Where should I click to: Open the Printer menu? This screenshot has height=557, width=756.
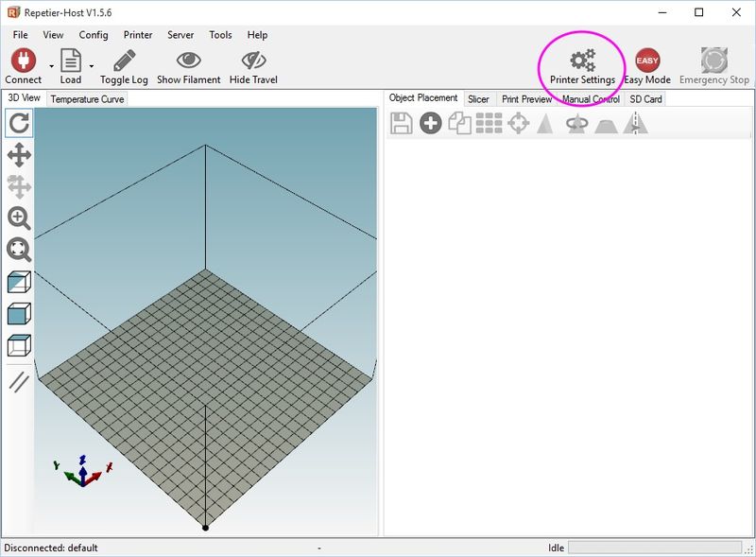point(138,35)
